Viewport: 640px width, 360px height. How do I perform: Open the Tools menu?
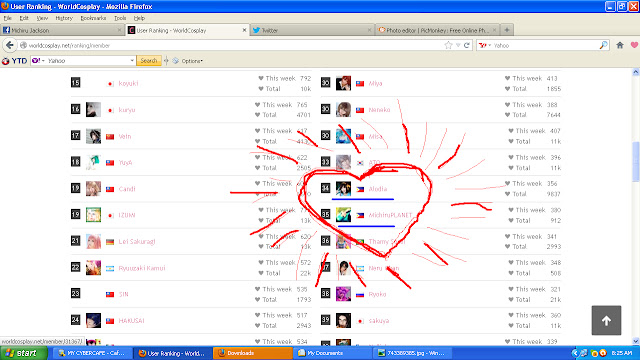coord(120,18)
